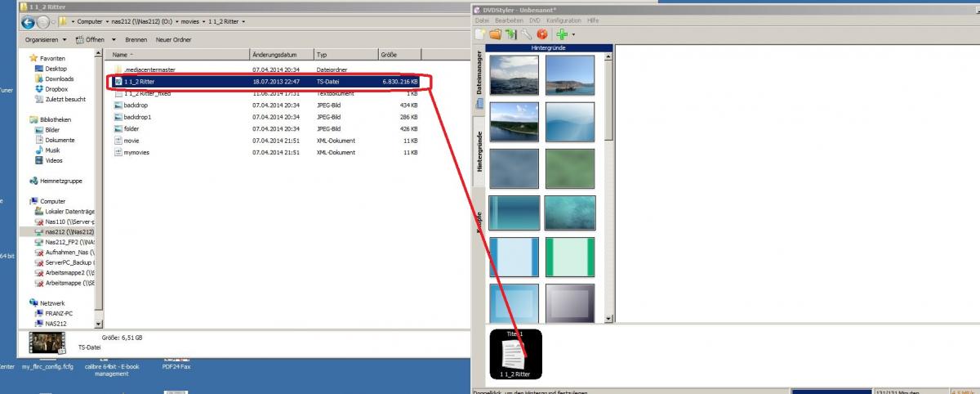Click the Save project toolbar icon
980x394 pixels.
click(511, 34)
